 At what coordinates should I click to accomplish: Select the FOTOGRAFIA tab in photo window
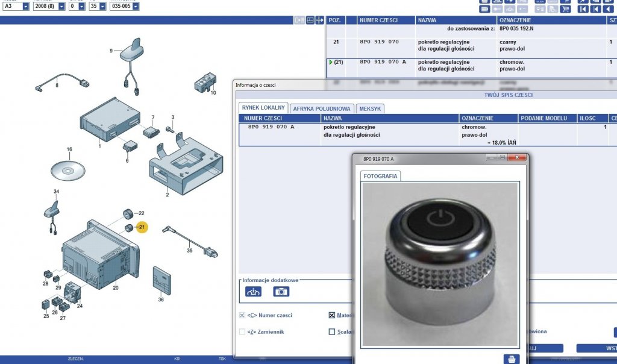coord(380,176)
